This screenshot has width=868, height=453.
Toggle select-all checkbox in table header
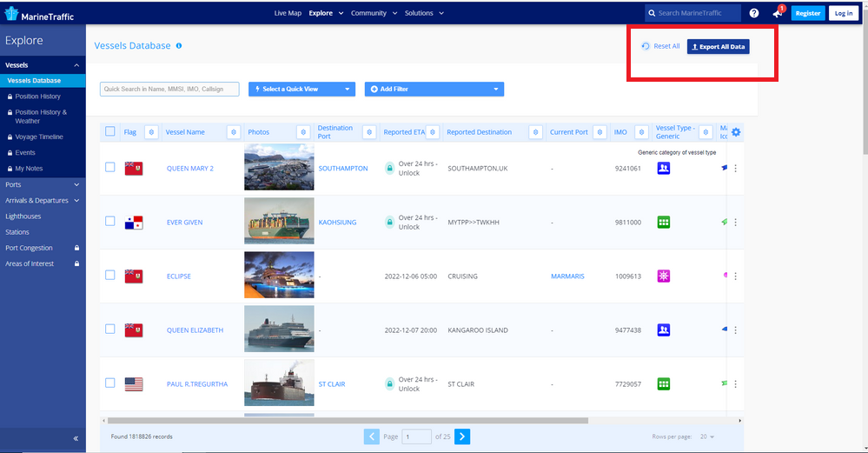pyautogui.click(x=110, y=132)
